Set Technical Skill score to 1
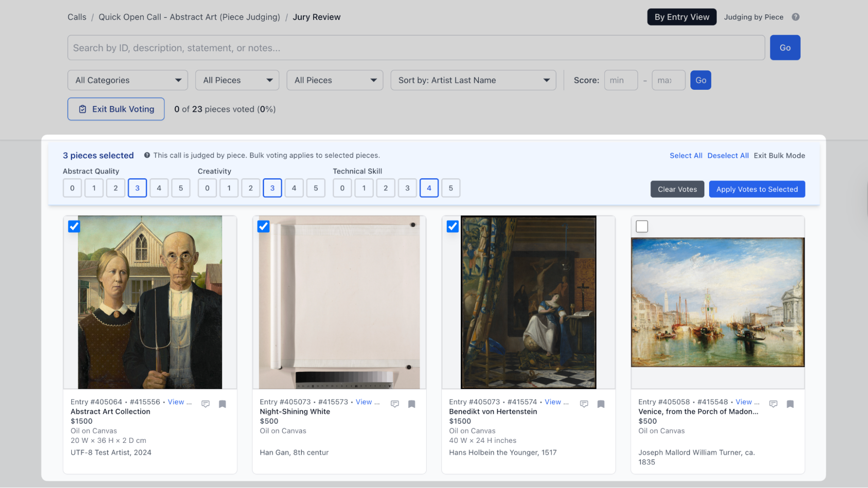868x488 pixels. pyautogui.click(x=364, y=188)
